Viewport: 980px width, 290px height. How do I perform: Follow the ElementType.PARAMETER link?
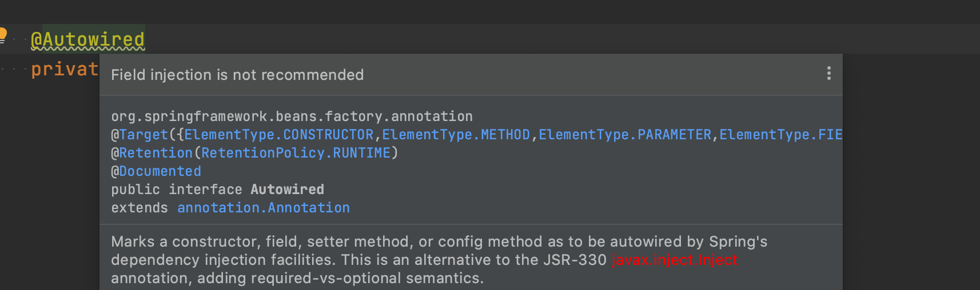coord(625,135)
